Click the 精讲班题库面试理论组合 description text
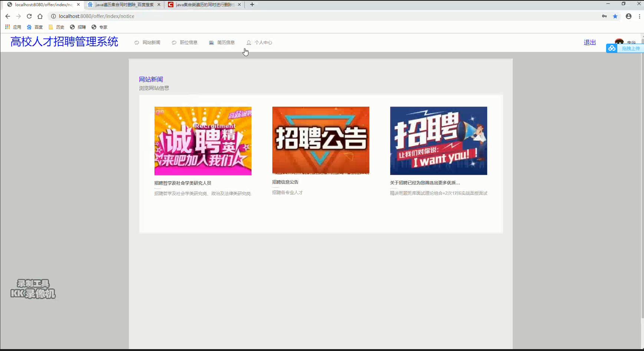Screen dimensions: 644x351 click(439, 193)
